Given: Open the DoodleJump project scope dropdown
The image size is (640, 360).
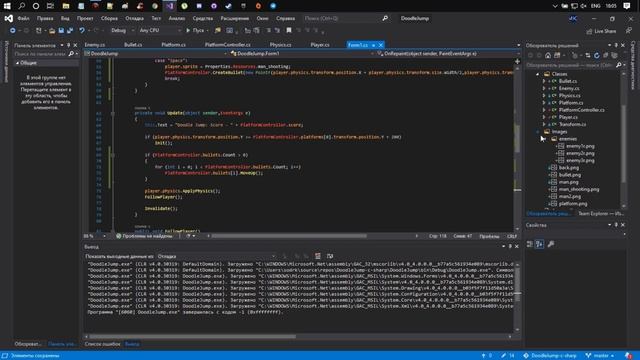Looking at the screenshot, I should 156,53.
